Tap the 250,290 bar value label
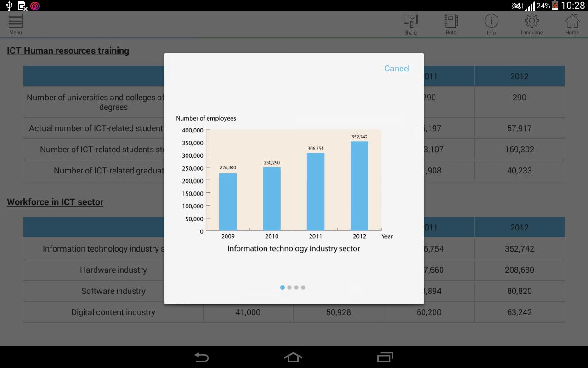This screenshot has width=588, height=368. click(x=271, y=163)
